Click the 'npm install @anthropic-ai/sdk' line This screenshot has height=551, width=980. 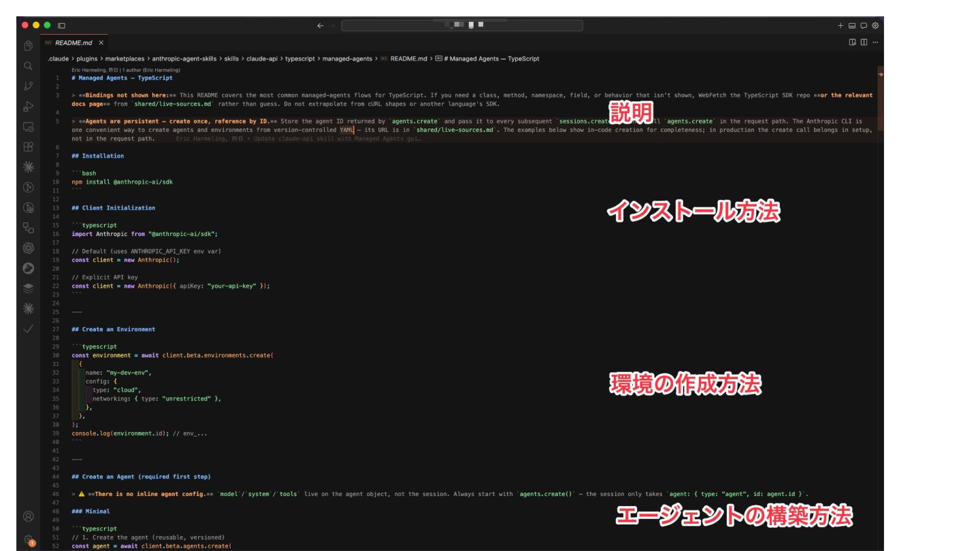[x=122, y=182]
